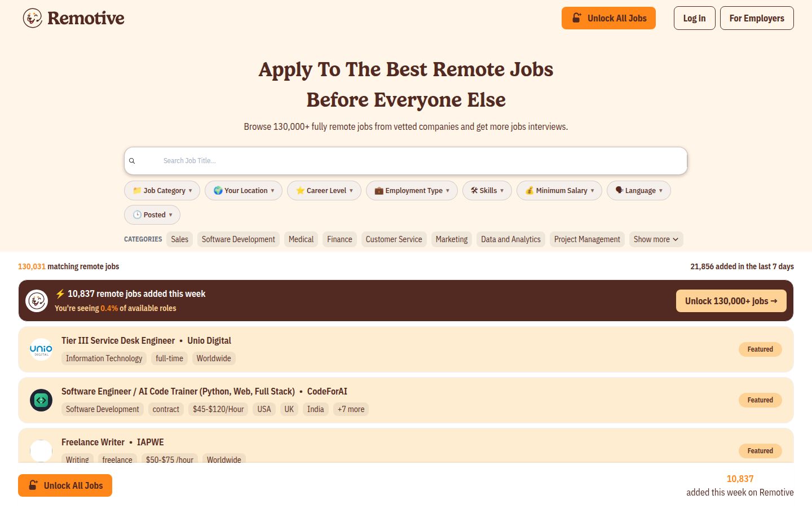Expand the Skills filter dropdown

click(487, 191)
